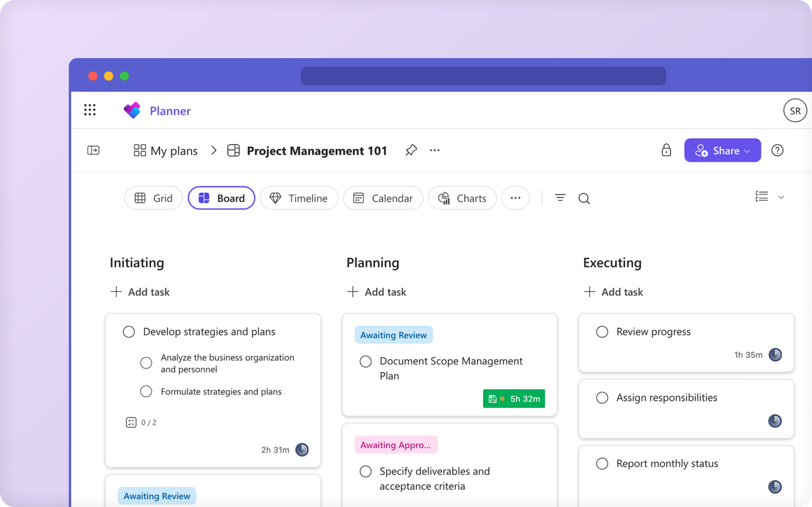812x507 pixels.
Task: Open the Assign responsibilities task card
Action: (686, 409)
